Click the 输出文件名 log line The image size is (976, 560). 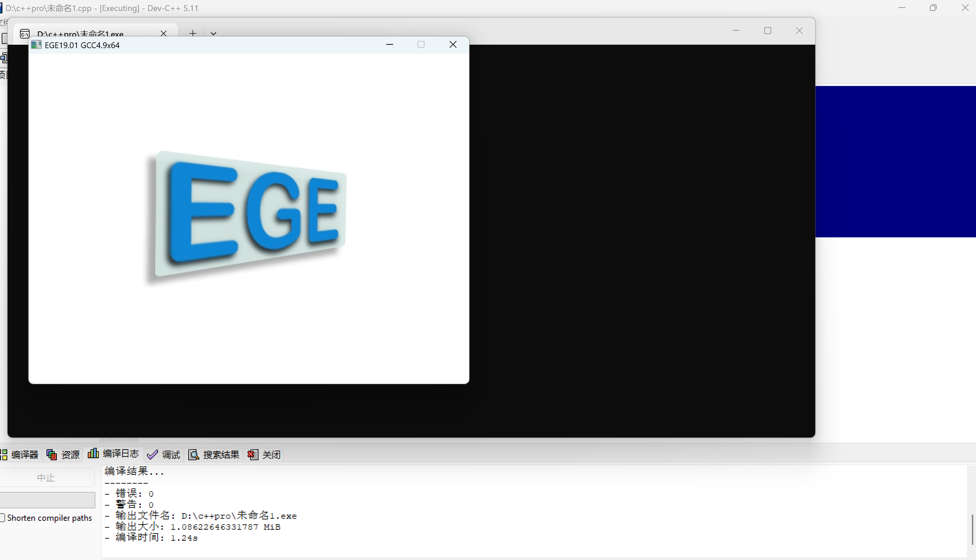[x=200, y=516]
